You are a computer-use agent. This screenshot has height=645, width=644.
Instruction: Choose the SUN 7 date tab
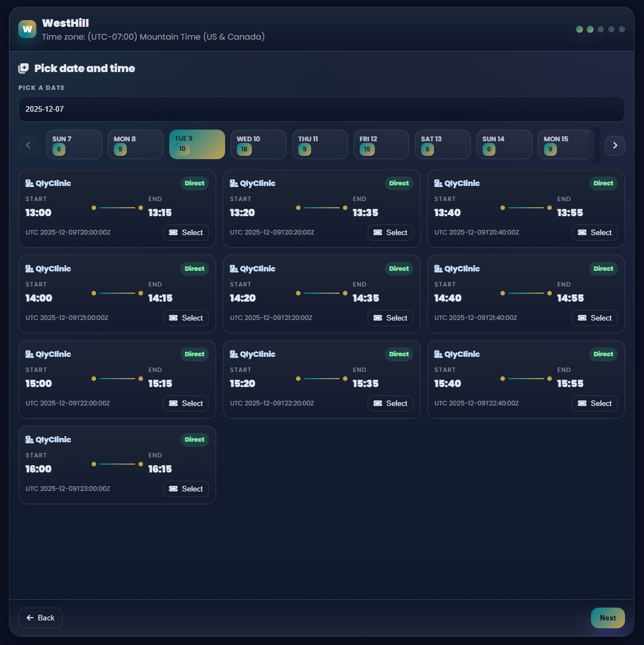[74, 145]
